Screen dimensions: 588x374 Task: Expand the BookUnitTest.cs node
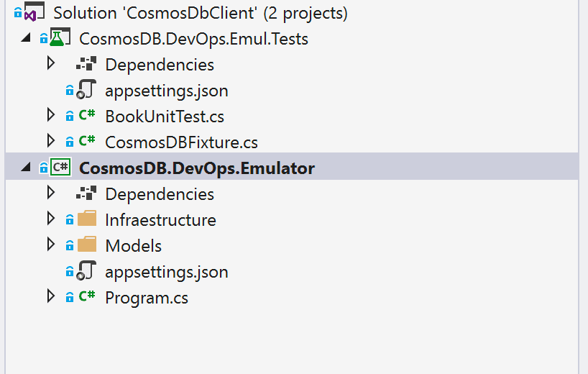[50, 115]
